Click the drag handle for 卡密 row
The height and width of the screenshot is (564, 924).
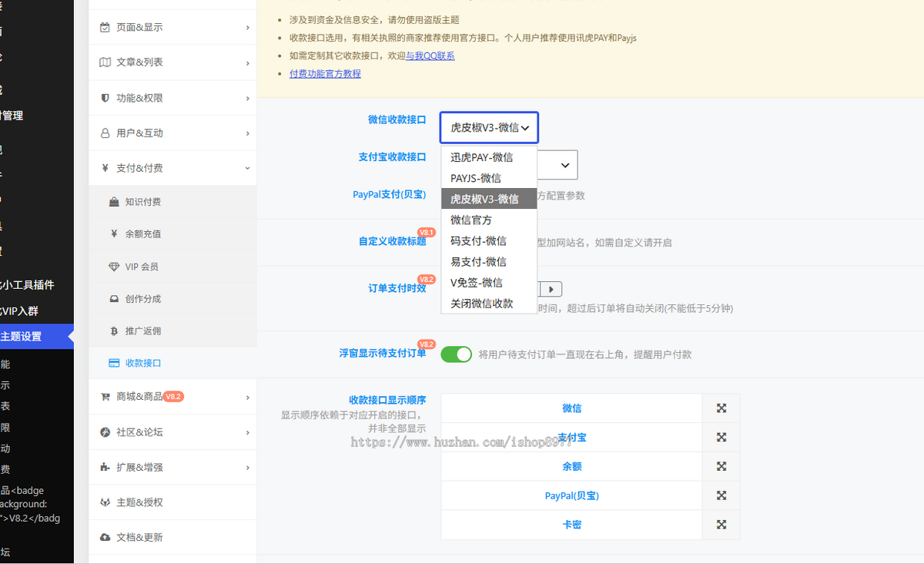tap(721, 525)
